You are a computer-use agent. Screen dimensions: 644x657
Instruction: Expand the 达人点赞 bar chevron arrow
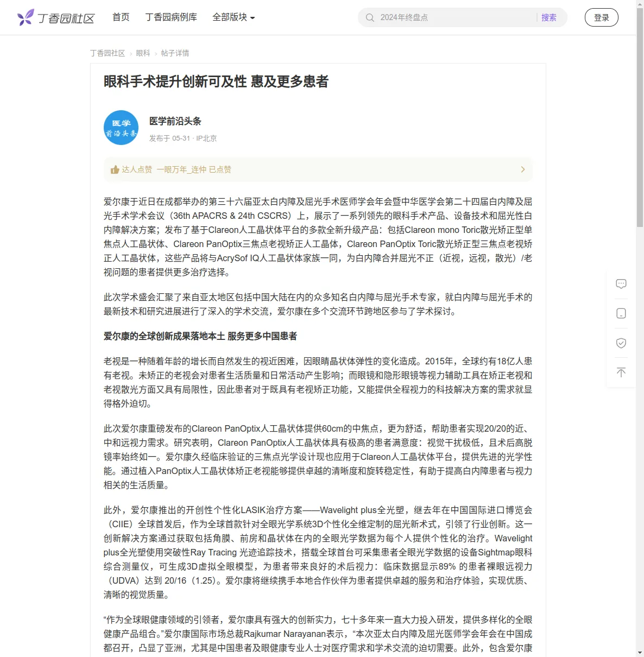pos(523,169)
